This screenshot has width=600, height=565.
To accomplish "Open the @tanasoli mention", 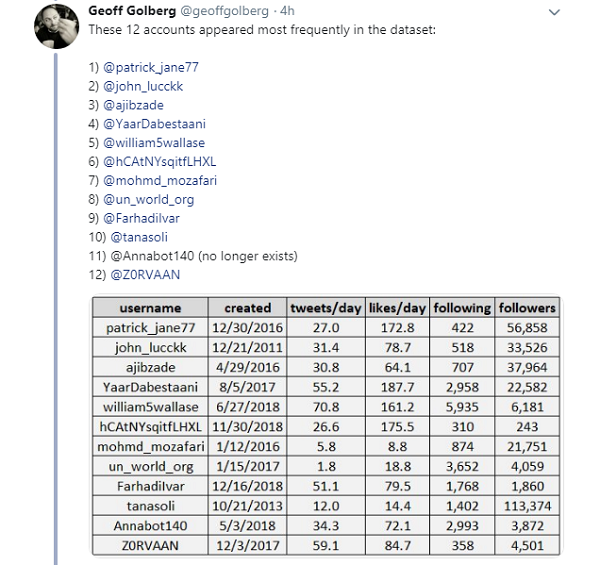I will pos(139,237).
